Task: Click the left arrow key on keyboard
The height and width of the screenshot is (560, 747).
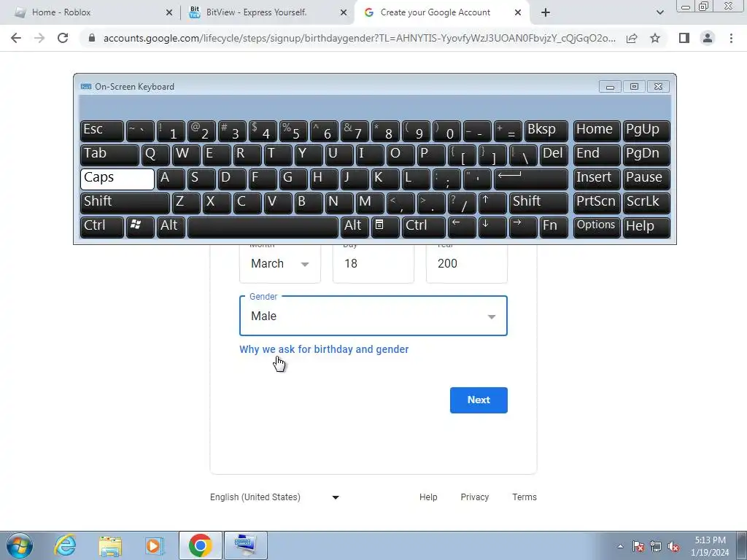Action: point(462,227)
